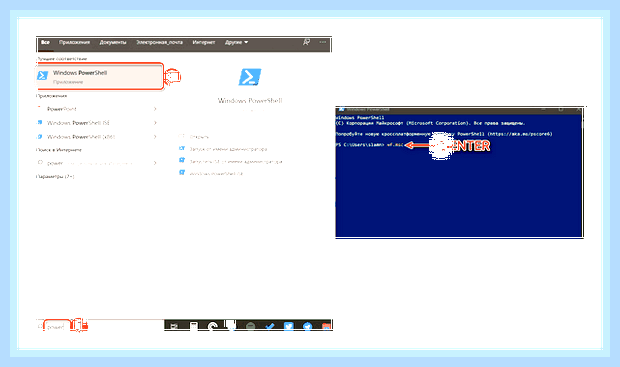Image resolution: width=620 pixels, height=367 pixels.
Task: Click the aka.ms/pscore6 URL in console
Action: pyautogui.click(x=520, y=134)
